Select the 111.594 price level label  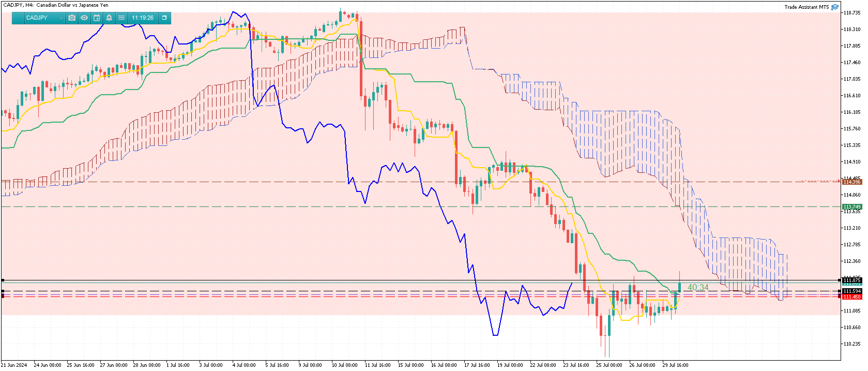[852, 291]
